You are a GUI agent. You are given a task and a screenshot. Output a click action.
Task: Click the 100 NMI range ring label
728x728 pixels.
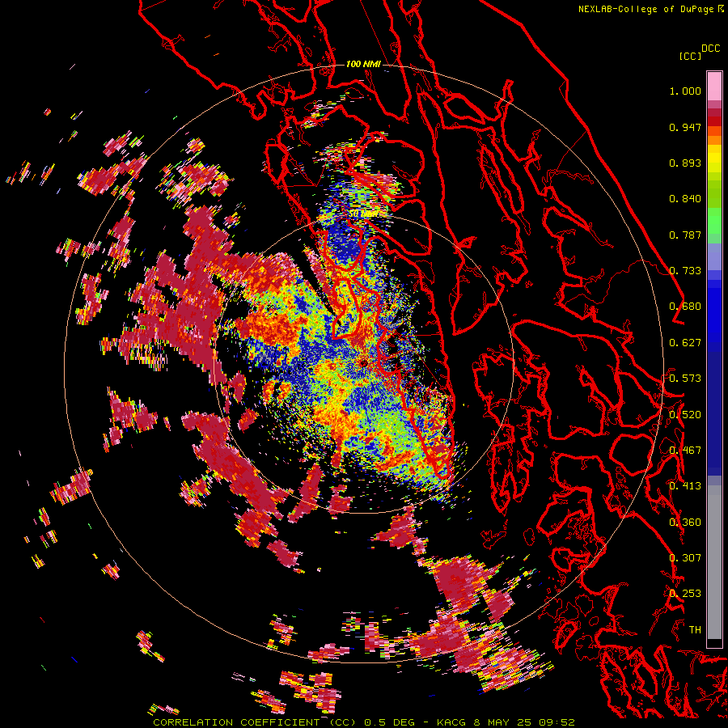(363, 64)
